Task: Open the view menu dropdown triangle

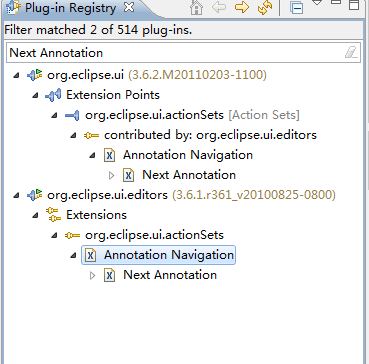Action: point(317,3)
